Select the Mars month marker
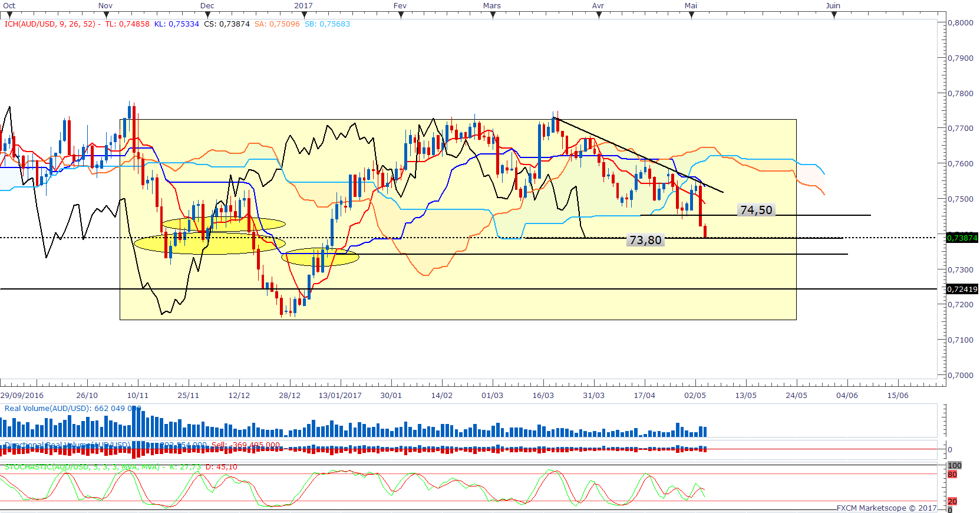Screen dimensions: 980x513 492,6
